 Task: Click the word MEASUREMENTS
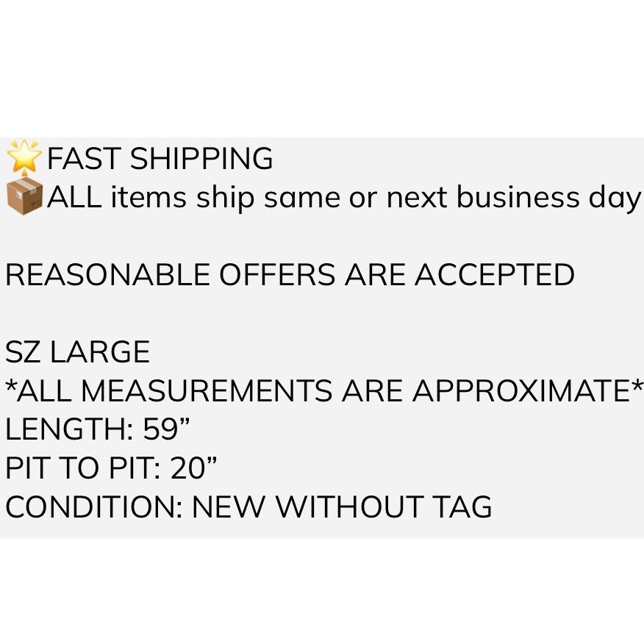(207, 390)
